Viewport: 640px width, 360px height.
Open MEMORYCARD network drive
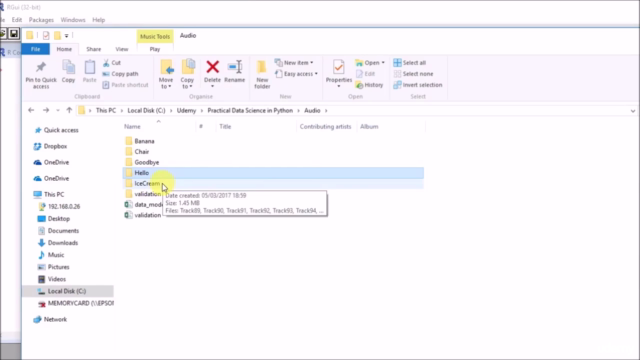[x=80, y=303]
